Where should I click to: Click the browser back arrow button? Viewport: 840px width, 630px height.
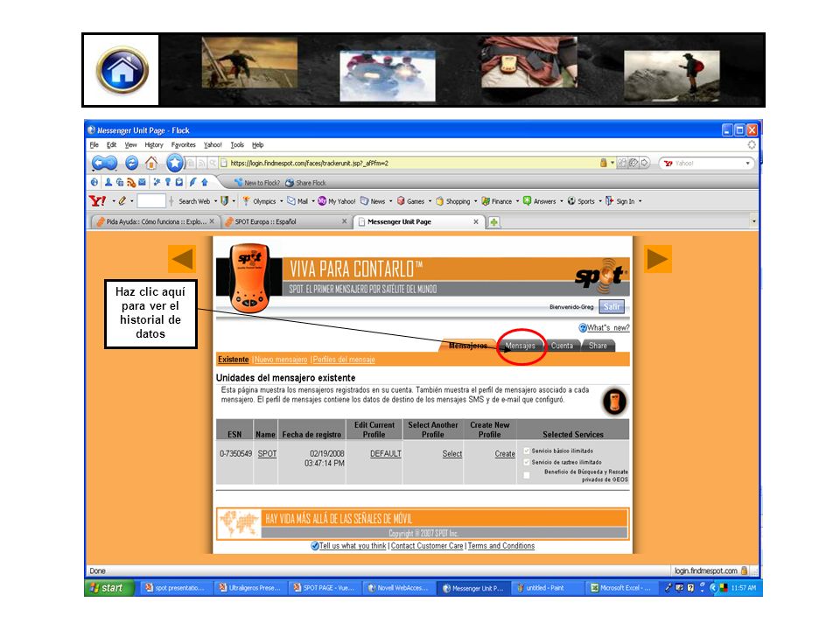[100, 163]
